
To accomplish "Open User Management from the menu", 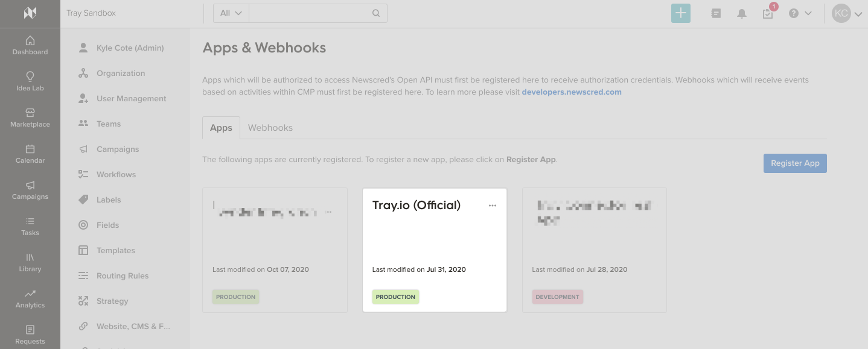I will 132,98.
